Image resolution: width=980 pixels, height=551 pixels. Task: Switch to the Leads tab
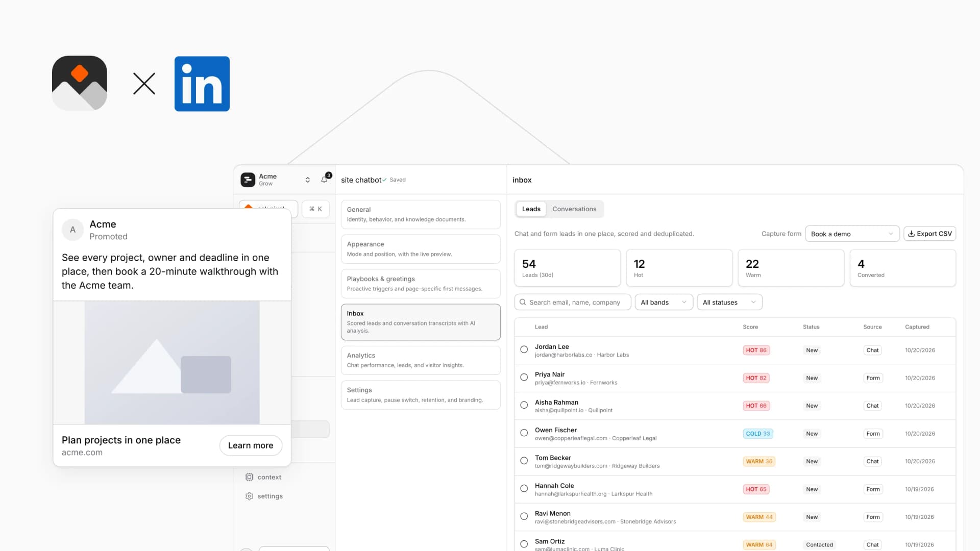pyautogui.click(x=531, y=209)
